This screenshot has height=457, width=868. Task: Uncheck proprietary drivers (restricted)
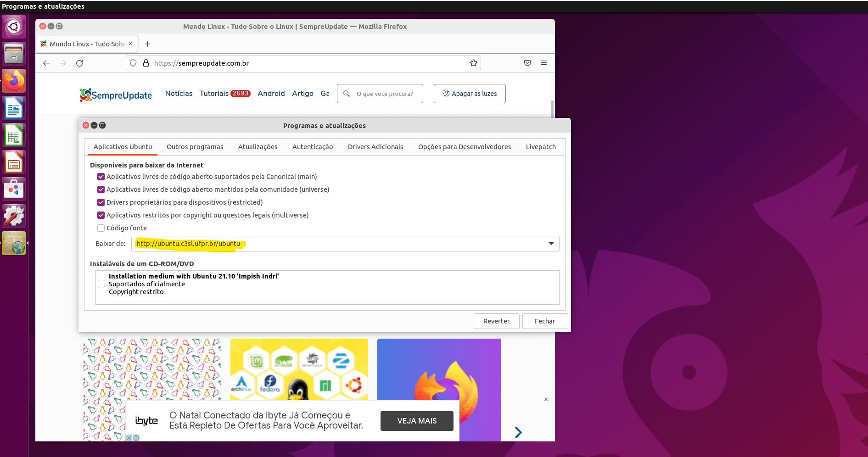click(x=101, y=202)
